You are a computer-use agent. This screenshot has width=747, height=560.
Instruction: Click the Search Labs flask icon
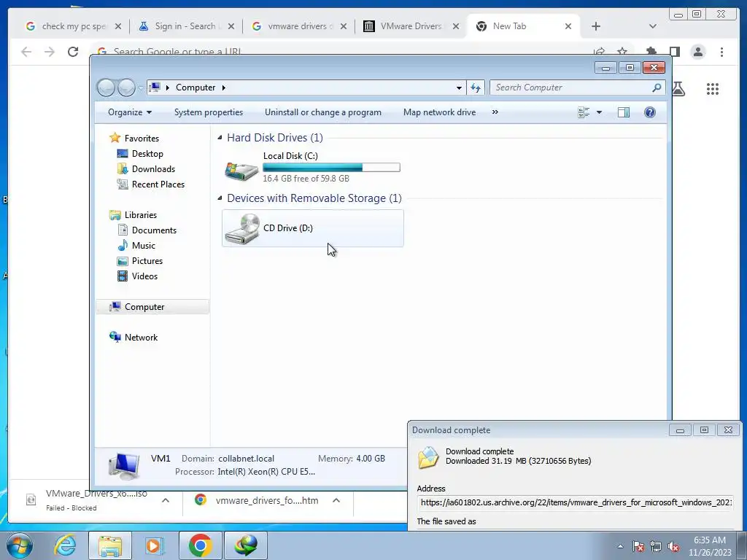[679, 88]
